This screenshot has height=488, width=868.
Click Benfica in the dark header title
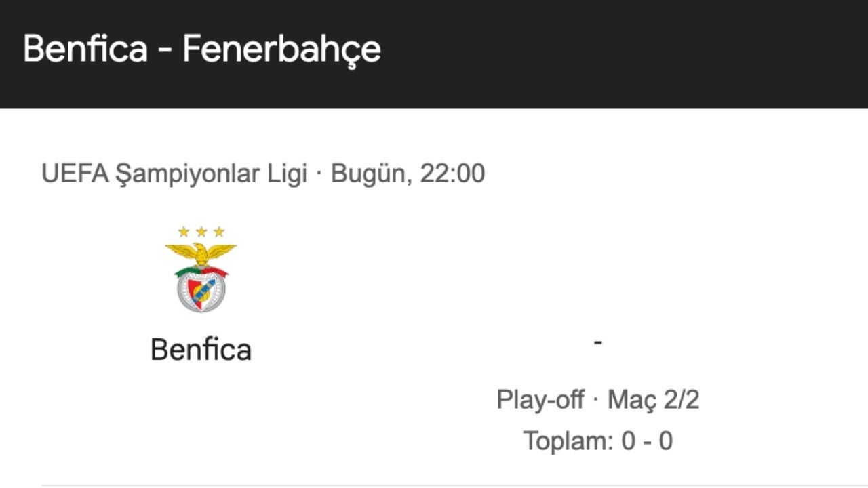85,49
